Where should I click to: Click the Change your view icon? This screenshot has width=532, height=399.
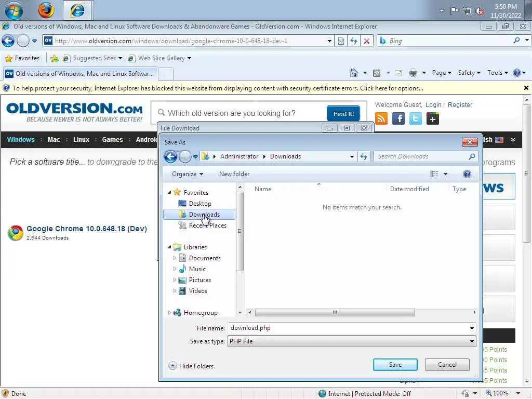point(434,174)
